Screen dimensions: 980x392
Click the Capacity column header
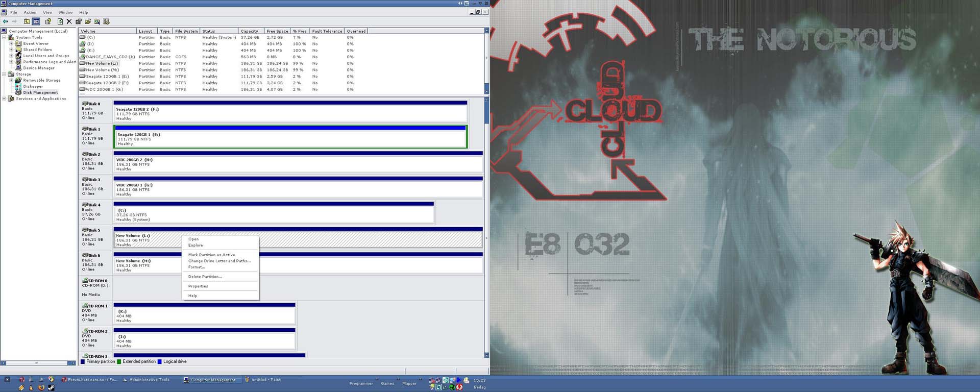pyautogui.click(x=252, y=31)
